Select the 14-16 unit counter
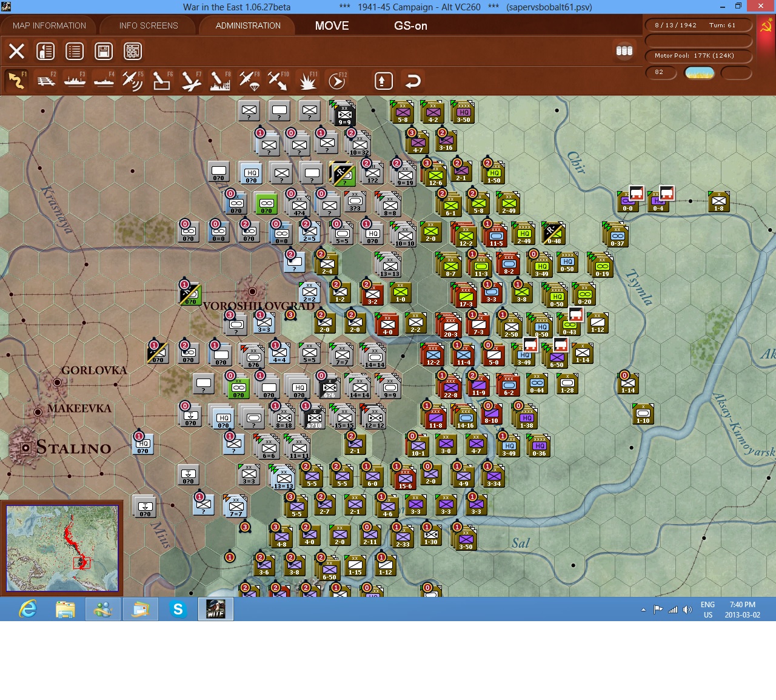The height and width of the screenshot is (700, 776). pos(465,417)
